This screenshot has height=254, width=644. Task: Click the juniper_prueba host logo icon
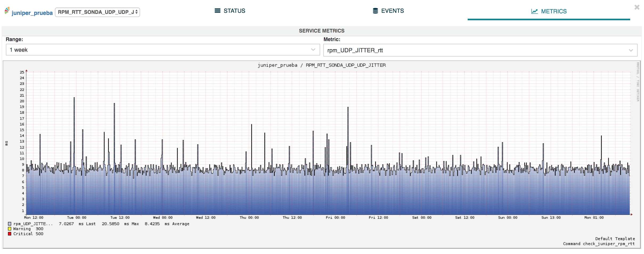pyautogui.click(x=7, y=10)
